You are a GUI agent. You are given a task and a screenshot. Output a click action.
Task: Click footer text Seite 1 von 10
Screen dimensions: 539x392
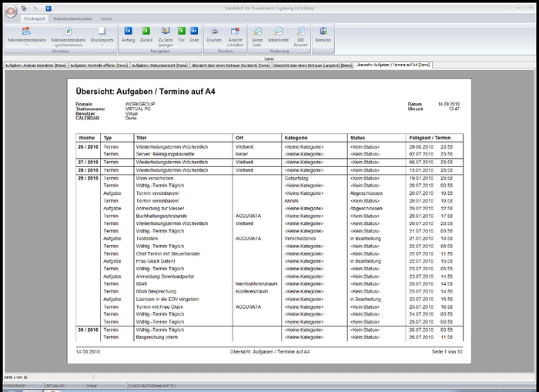click(447, 352)
